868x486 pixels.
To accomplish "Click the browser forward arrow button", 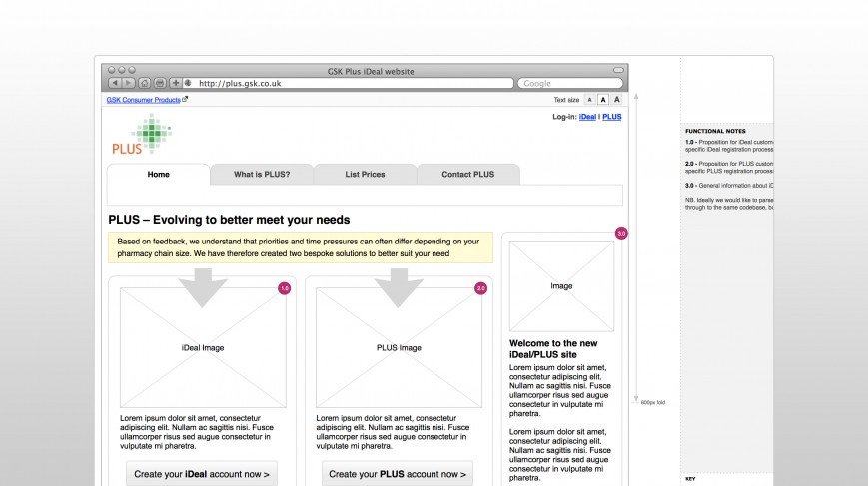I will pos(129,83).
